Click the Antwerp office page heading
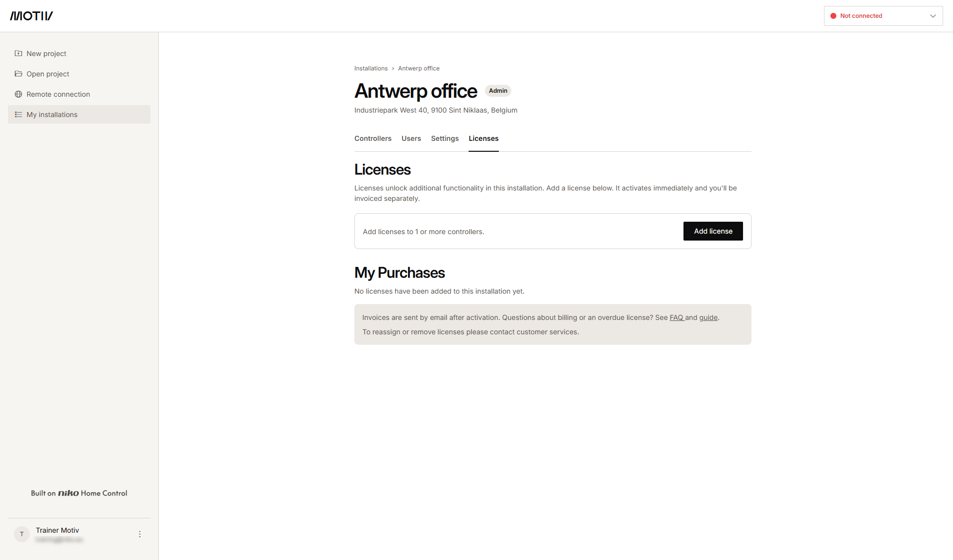This screenshot has width=953, height=560. point(415,91)
